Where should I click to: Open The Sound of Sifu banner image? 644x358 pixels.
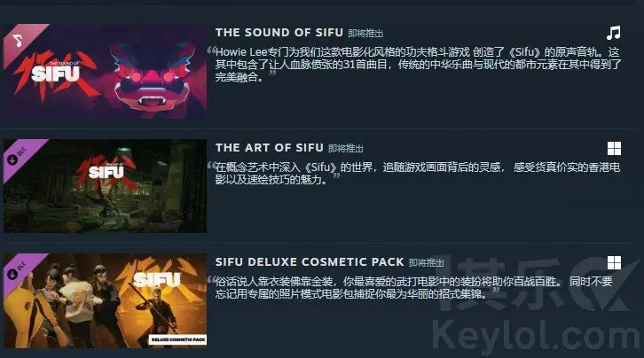point(106,72)
